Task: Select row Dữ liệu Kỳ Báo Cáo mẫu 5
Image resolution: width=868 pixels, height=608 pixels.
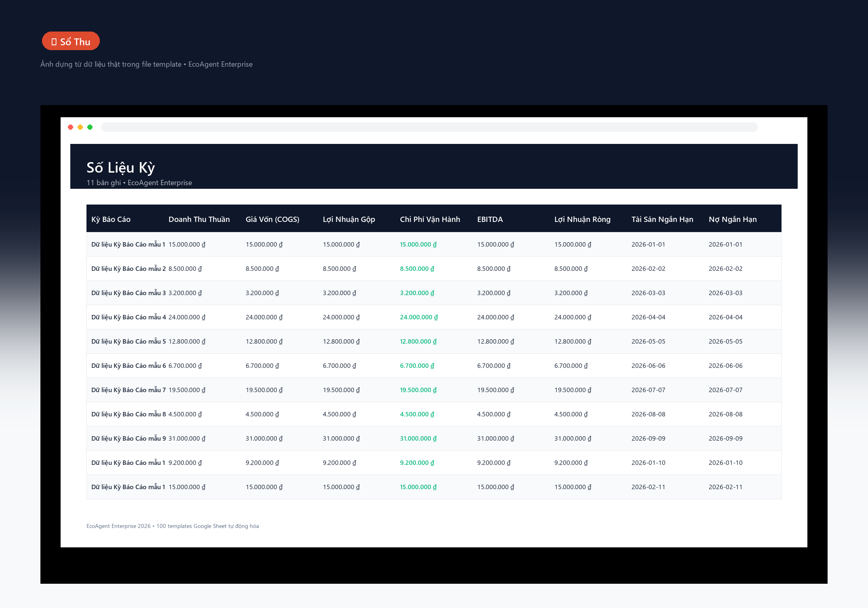Action: point(434,342)
